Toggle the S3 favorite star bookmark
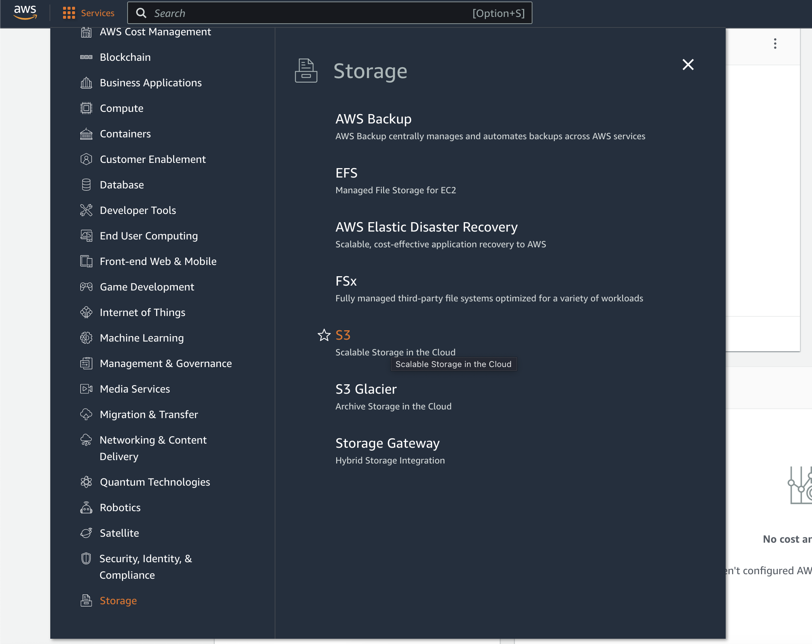The width and height of the screenshot is (812, 644). pyautogui.click(x=323, y=335)
